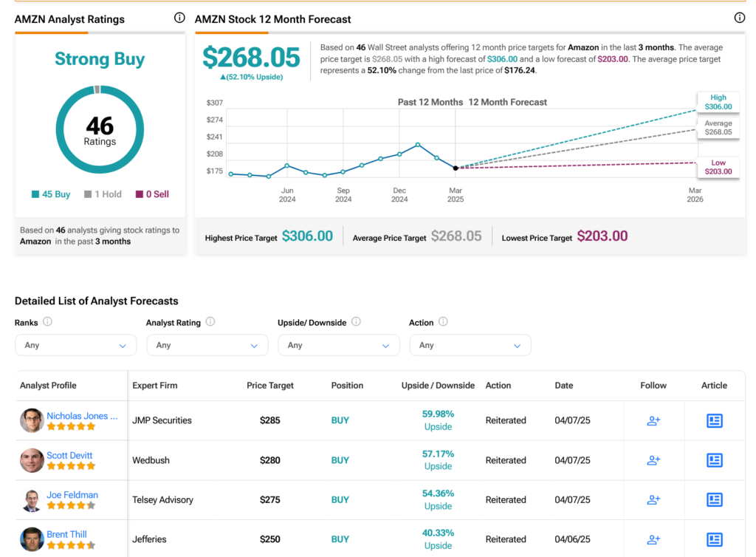Follow analyst Scott Devitt

(653, 460)
